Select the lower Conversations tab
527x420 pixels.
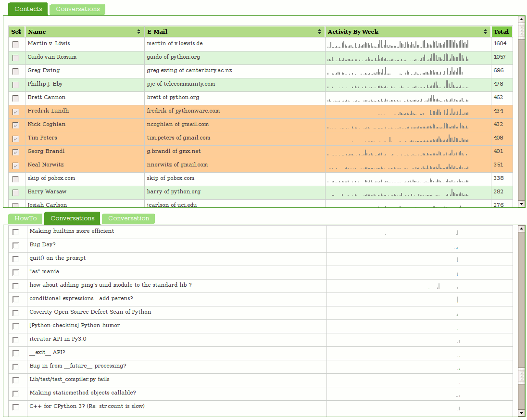72,218
